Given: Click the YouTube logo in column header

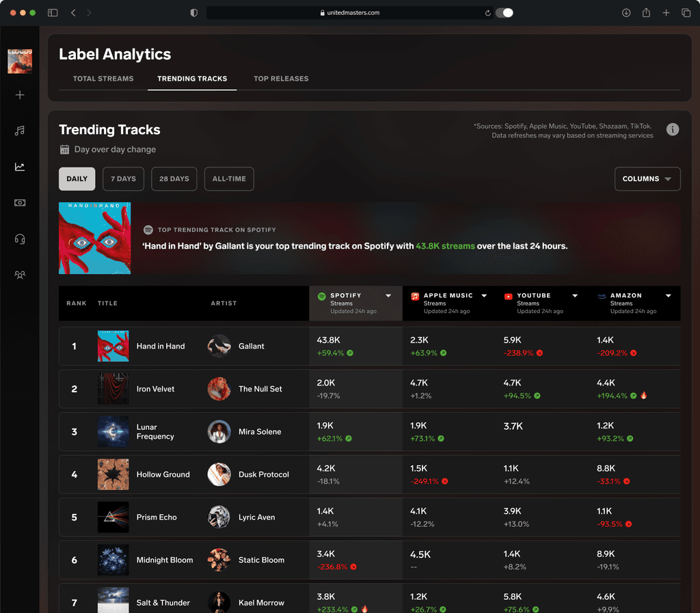Looking at the screenshot, I should click(x=508, y=296).
